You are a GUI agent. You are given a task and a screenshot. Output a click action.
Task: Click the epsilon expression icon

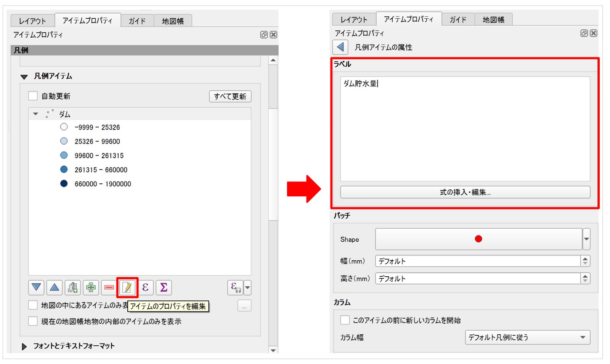[x=145, y=287]
